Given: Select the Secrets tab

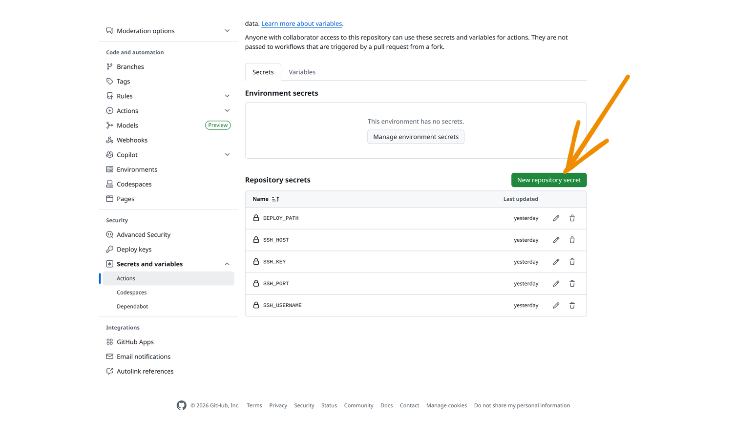Looking at the screenshot, I should point(263,72).
